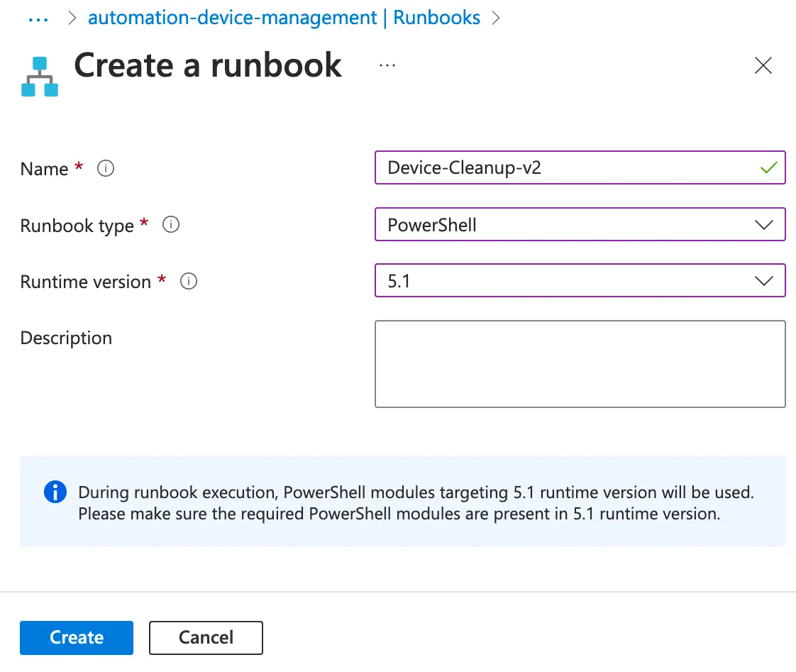Click the PowerShell modules info banner text
The width and height of the screenshot is (796, 672).
pos(415,503)
